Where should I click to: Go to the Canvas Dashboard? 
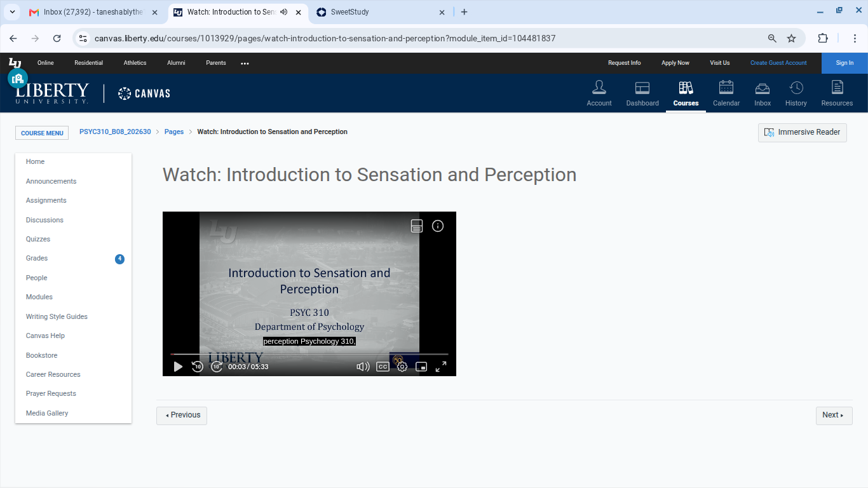click(642, 93)
